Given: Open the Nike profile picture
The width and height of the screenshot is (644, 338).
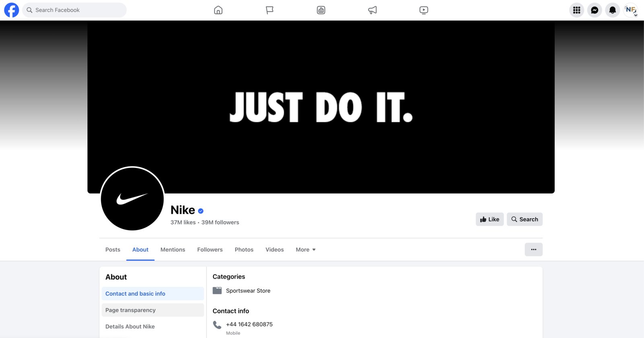Looking at the screenshot, I should click(x=132, y=199).
